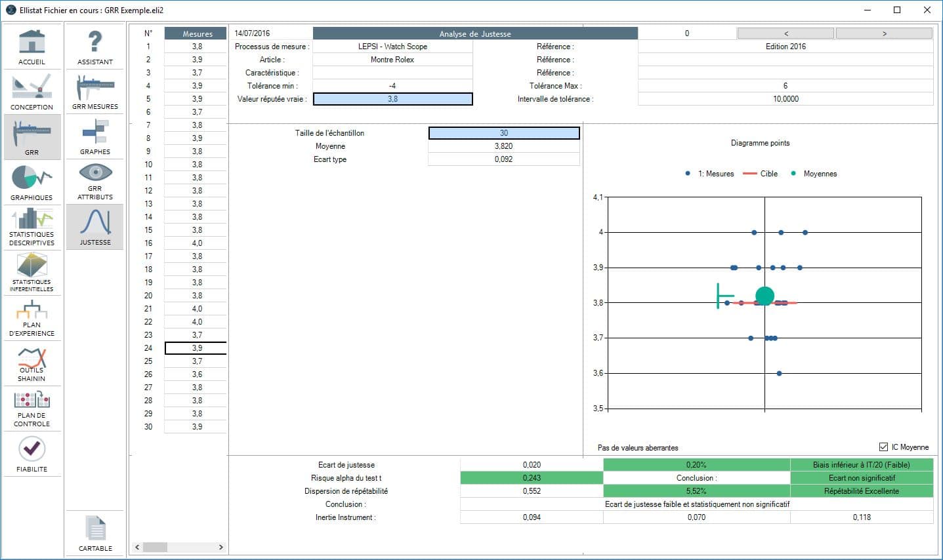943x560 pixels.
Task: Click Tolérance min field showing -4
Action: point(392,86)
